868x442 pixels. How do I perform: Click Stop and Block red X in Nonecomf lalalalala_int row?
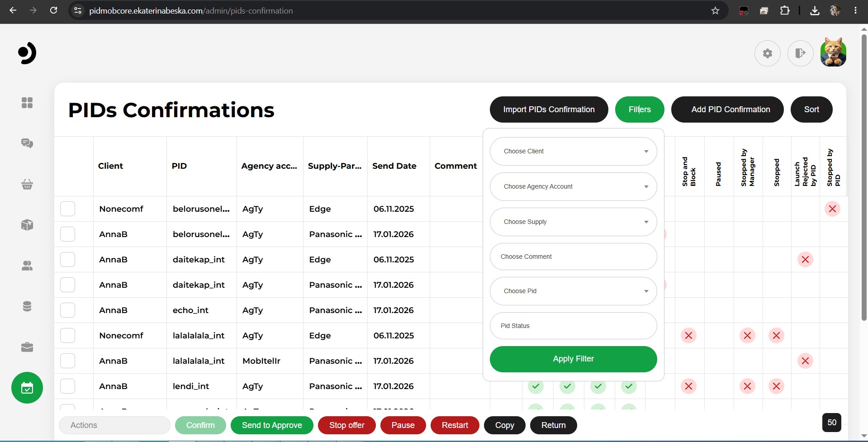[688, 336]
